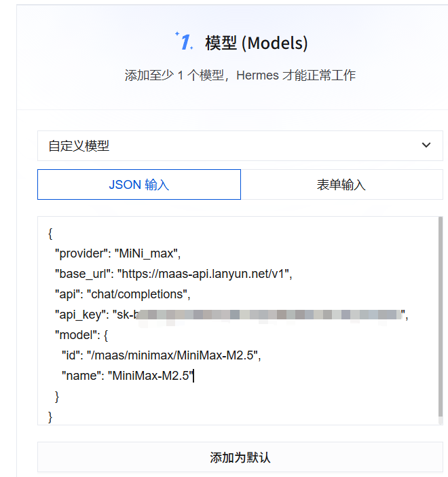Click the "api": "chat/completions" line
Viewport: 448px width, 477px height.
pos(122,294)
